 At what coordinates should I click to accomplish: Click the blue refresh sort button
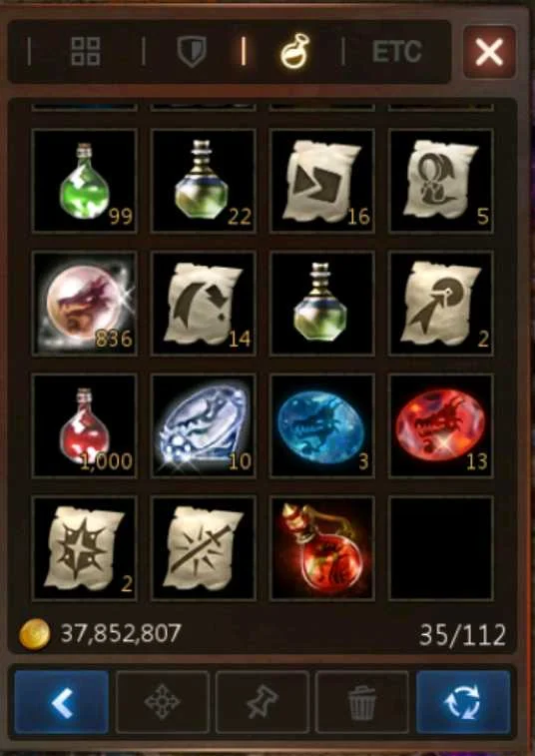tap(463, 701)
